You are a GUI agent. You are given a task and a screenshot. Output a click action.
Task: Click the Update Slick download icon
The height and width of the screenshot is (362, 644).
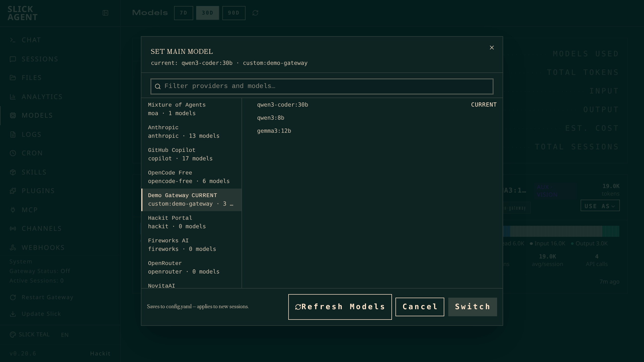point(13,314)
